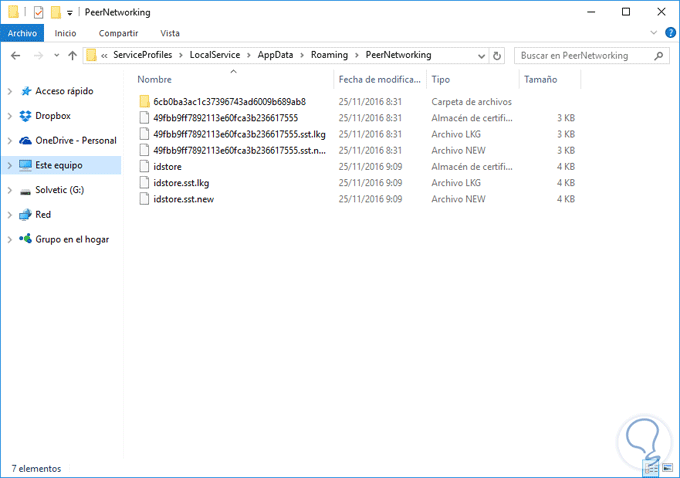Select Red in the navigation pane
This screenshot has width=680, height=478.
click(x=43, y=215)
